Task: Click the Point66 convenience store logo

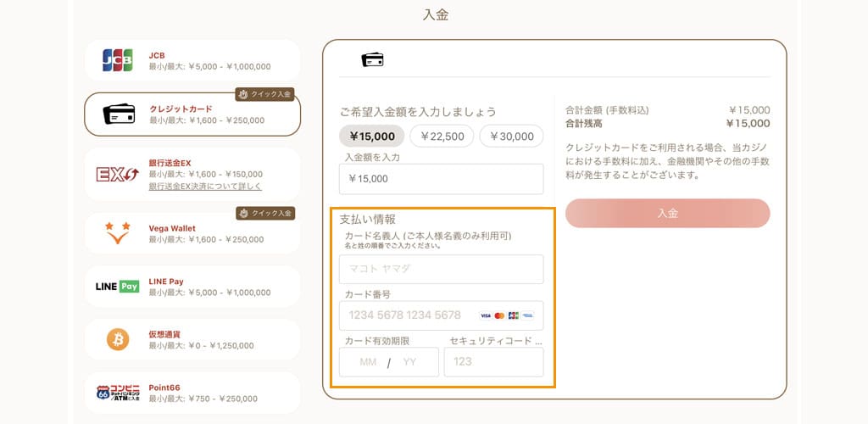Action: coord(118,393)
